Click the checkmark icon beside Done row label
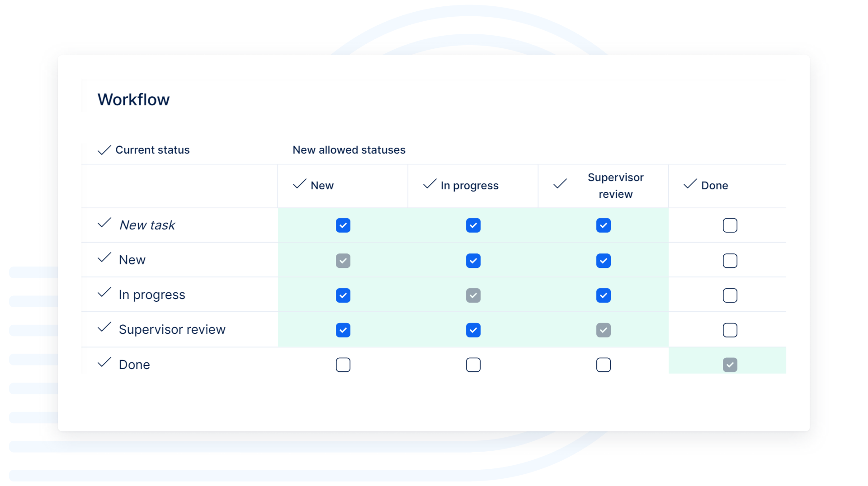 coord(104,362)
